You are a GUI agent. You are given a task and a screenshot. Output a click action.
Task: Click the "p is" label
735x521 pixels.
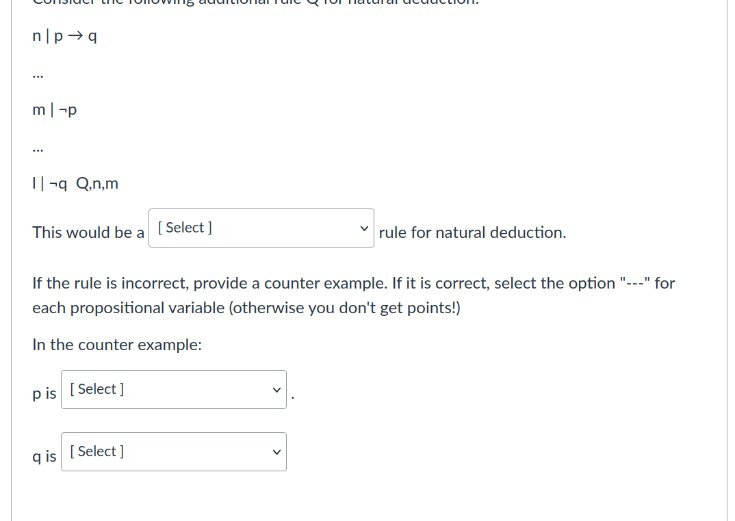44,394
